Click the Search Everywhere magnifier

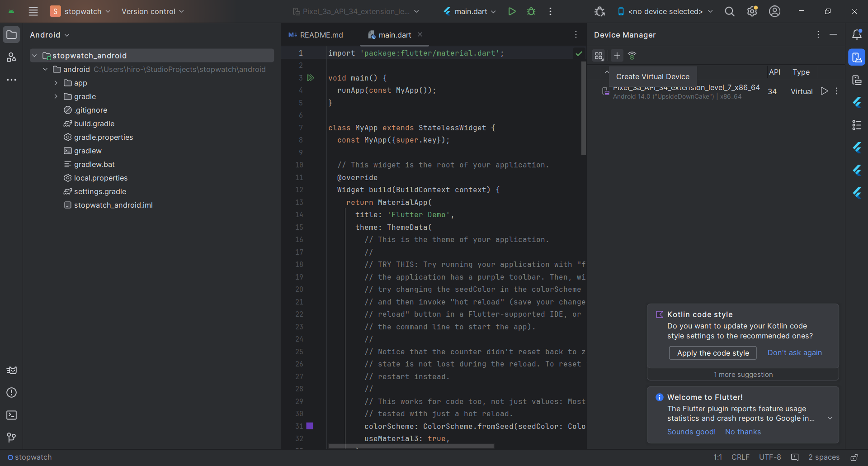[729, 11]
